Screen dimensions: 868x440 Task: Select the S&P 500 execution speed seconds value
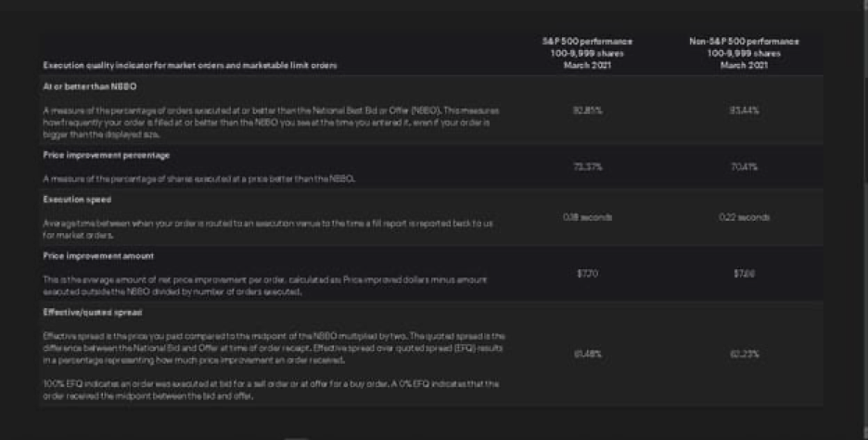587,217
